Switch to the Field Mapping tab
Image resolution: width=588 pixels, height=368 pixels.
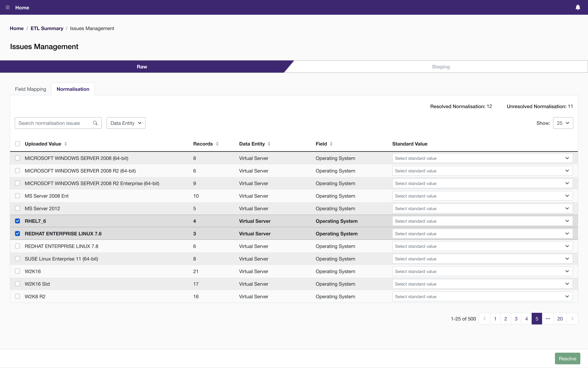31,89
